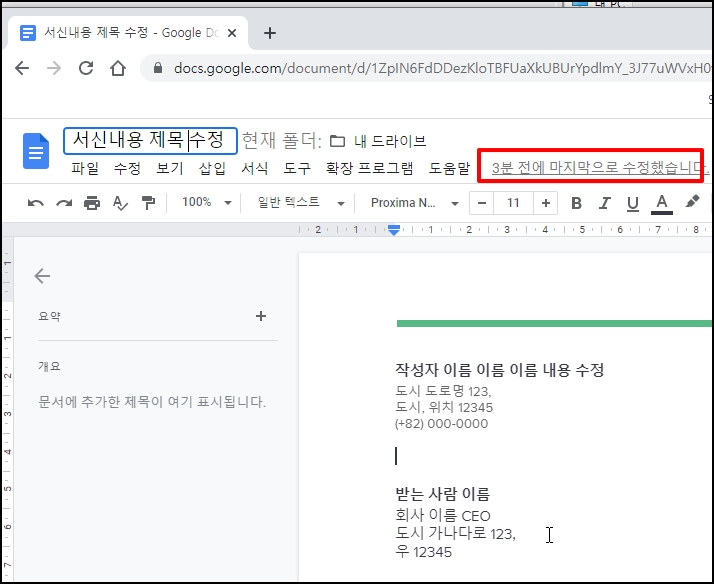Viewport: 714px width, 584px height.
Task: Open the 도움말 menu
Action: tap(449, 168)
